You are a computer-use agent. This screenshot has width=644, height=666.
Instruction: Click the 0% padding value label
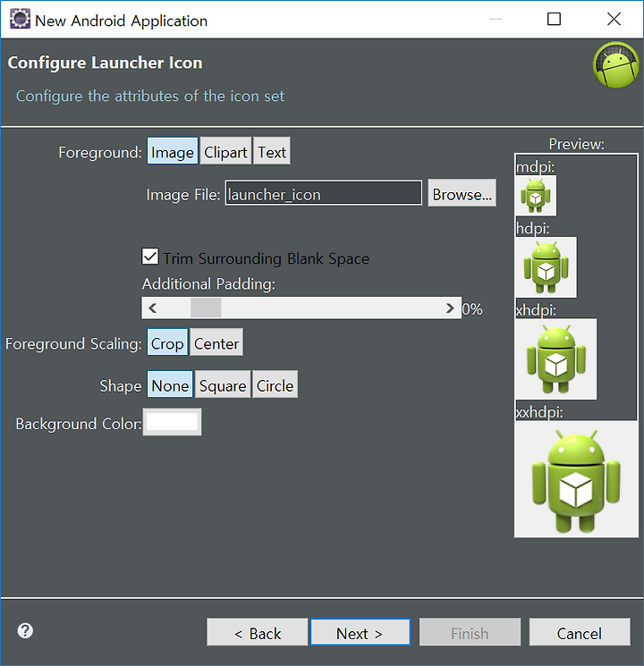tap(472, 308)
